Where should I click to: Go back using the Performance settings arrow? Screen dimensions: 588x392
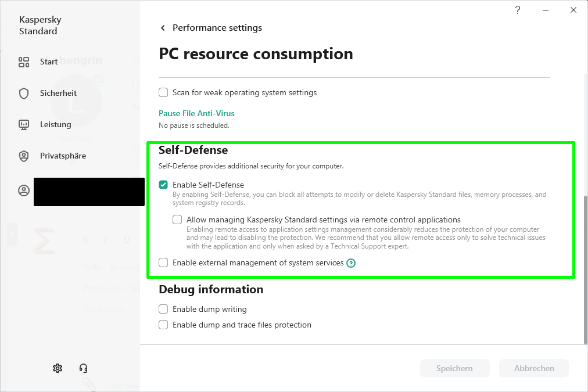[163, 28]
